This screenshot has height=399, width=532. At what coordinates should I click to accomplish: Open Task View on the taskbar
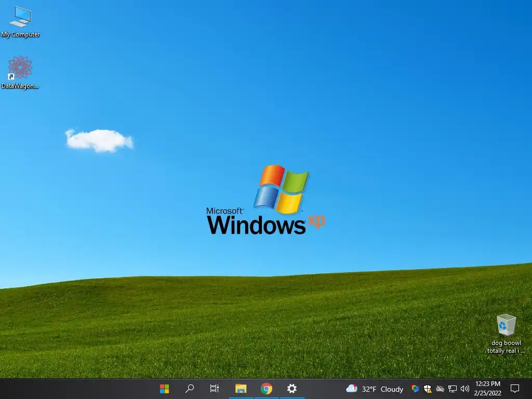(x=215, y=389)
